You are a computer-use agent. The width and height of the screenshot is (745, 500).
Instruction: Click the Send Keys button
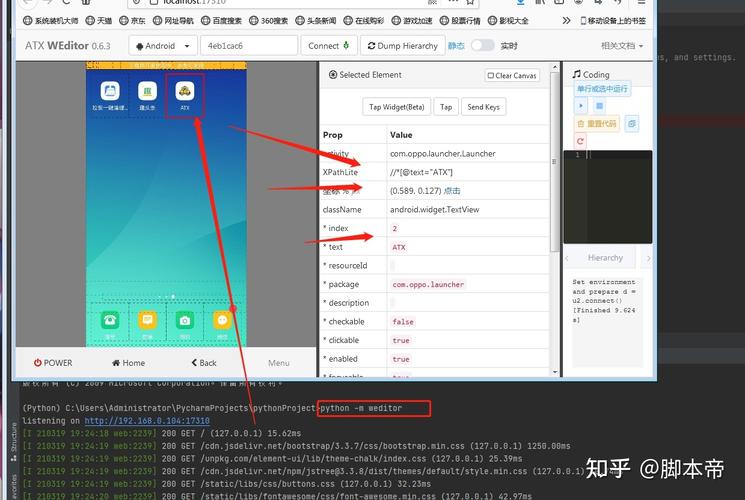(x=483, y=107)
